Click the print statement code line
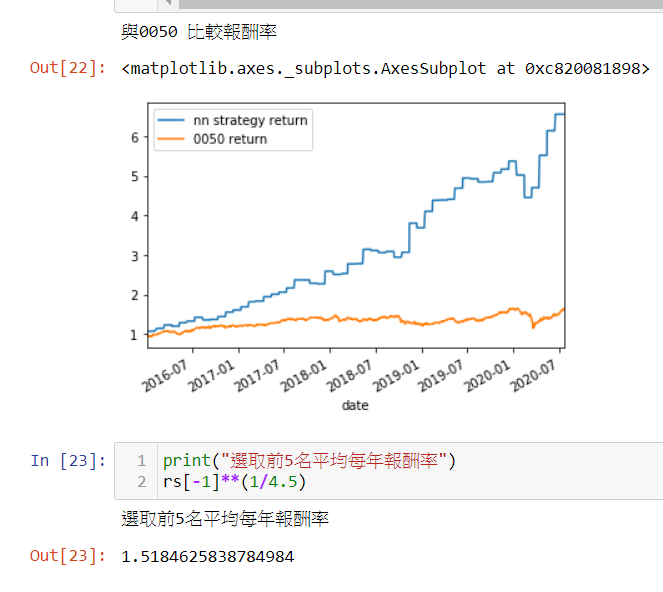This screenshot has width=663, height=592. click(309, 460)
